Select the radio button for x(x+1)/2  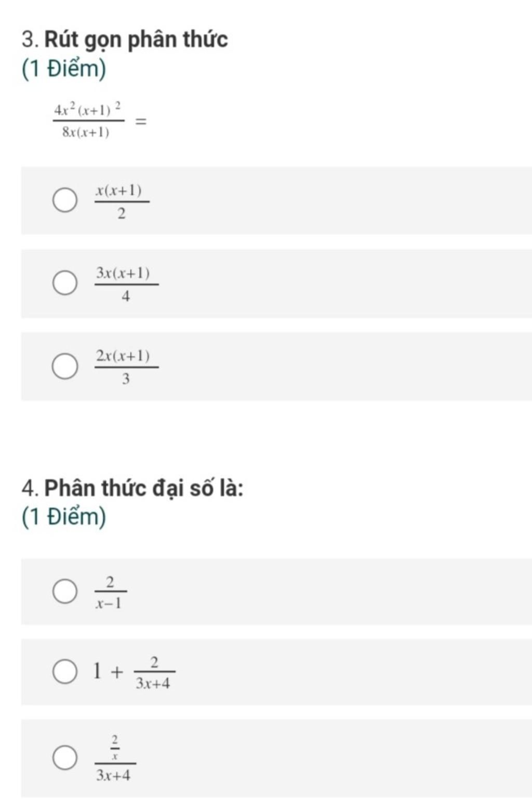pos(65,200)
